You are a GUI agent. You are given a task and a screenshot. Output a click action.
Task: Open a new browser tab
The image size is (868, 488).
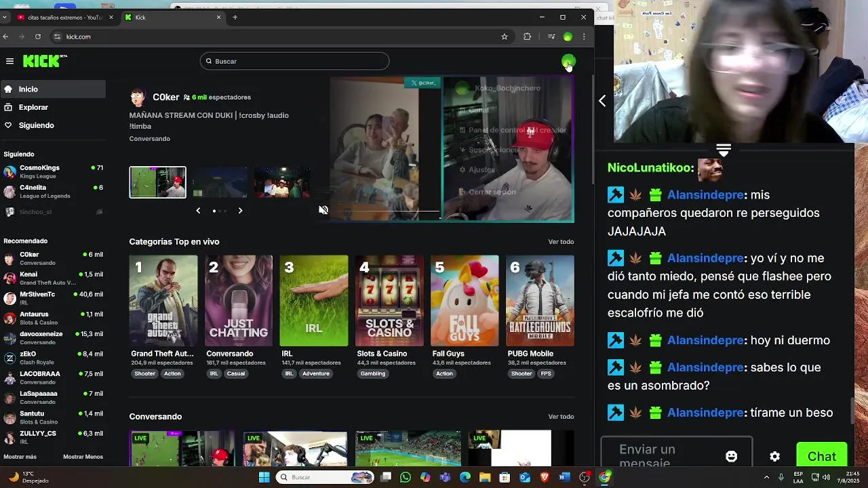coord(235,17)
